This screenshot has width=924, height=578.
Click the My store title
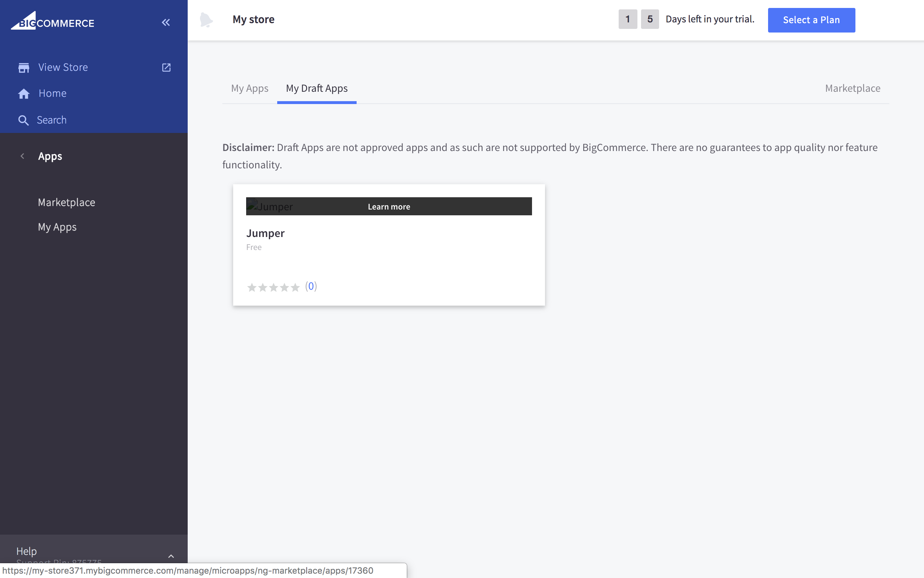click(253, 20)
